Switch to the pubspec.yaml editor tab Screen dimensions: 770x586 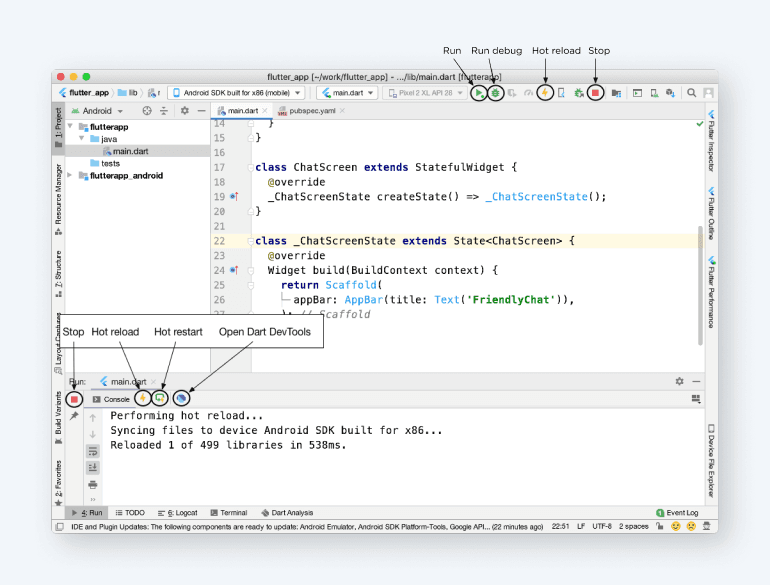pos(310,111)
